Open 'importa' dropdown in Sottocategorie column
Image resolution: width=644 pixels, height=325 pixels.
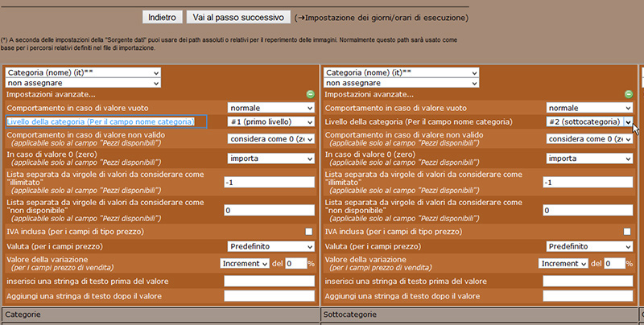pyautogui.click(x=590, y=158)
